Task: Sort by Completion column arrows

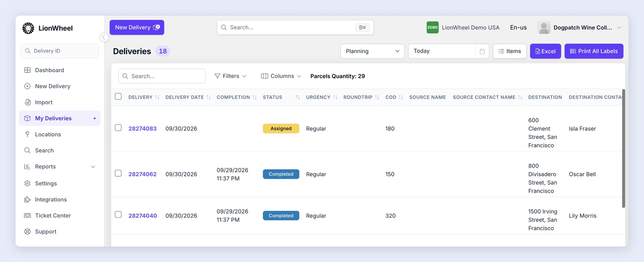Action: (254, 97)
